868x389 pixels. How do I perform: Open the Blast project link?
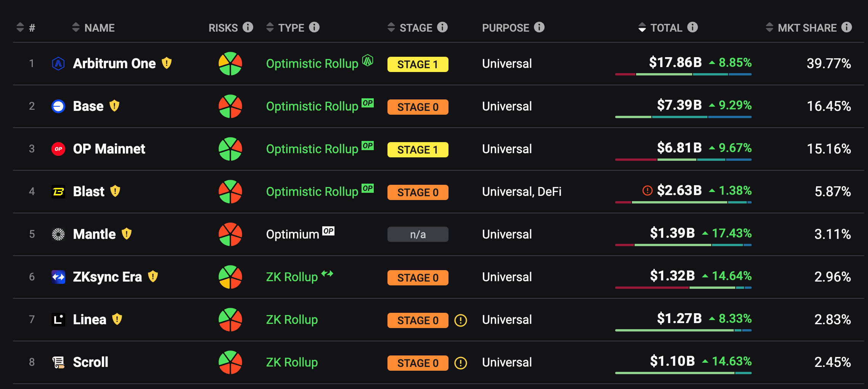(88, 191)
